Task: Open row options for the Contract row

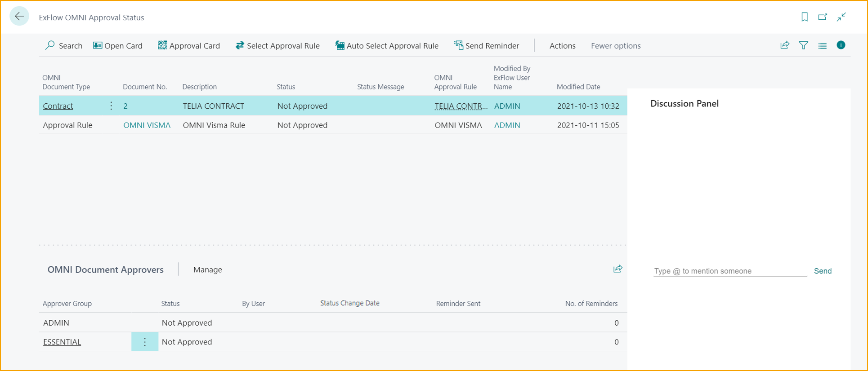Action: click(111, 106)
